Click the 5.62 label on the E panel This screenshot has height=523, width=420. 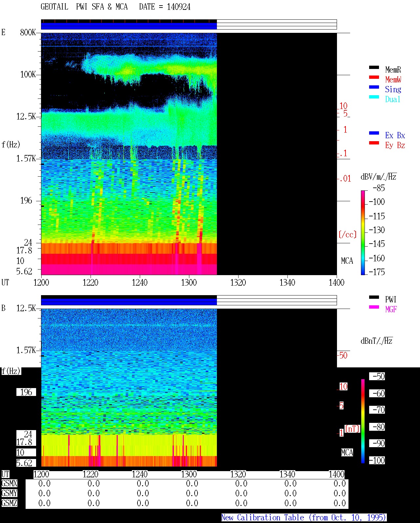pos(24,271)
